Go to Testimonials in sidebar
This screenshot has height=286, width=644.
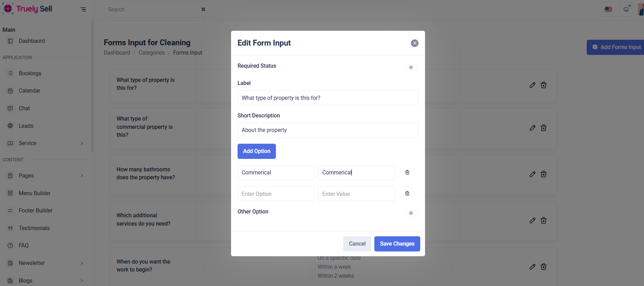click(34, 228)
